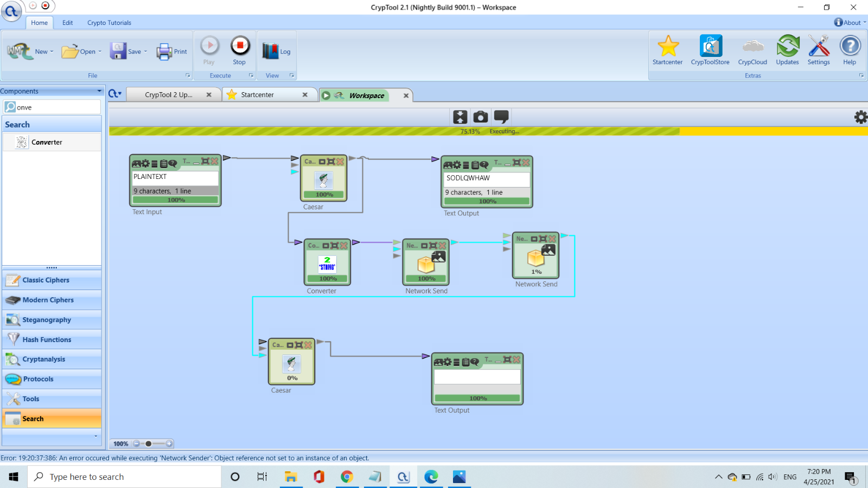This screenshot has width=868, height=488.
Task: Open the New dropdown arrow
Action: coord(52,52)
